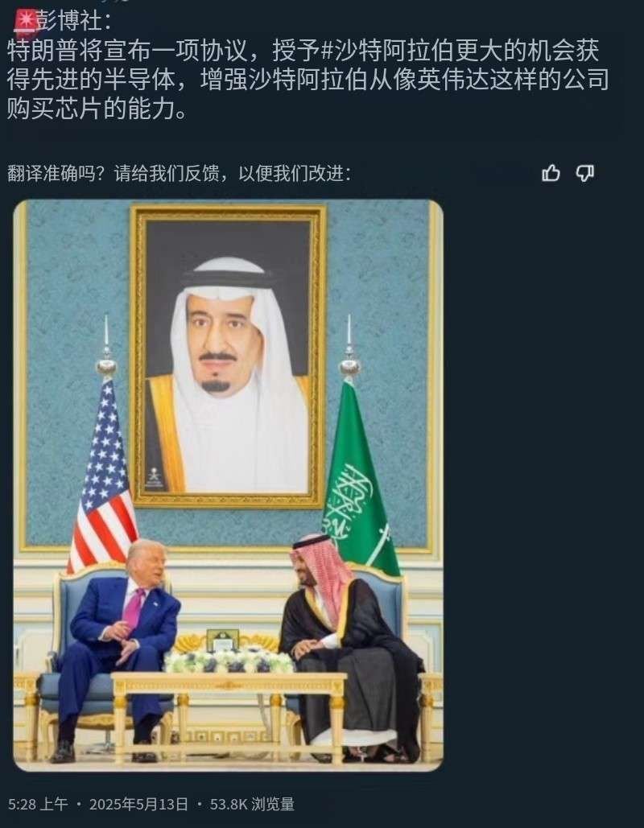Click the opening line 特朗普将宣布一项协议

127,51
